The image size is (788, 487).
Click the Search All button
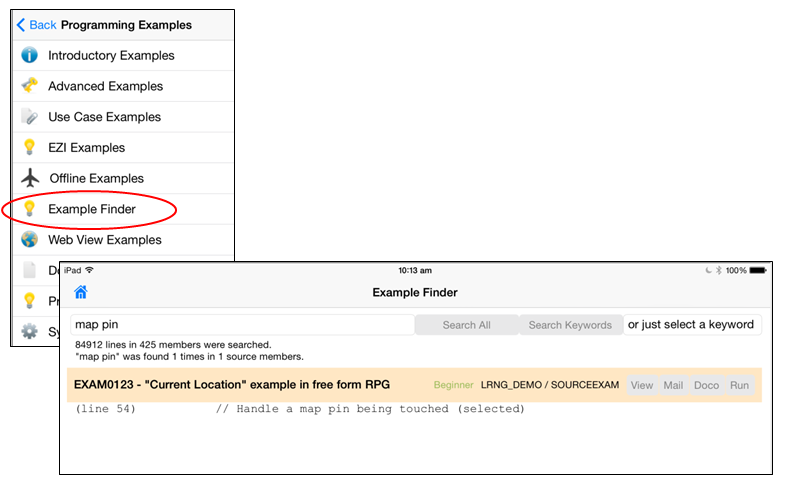tap(466, 325)
